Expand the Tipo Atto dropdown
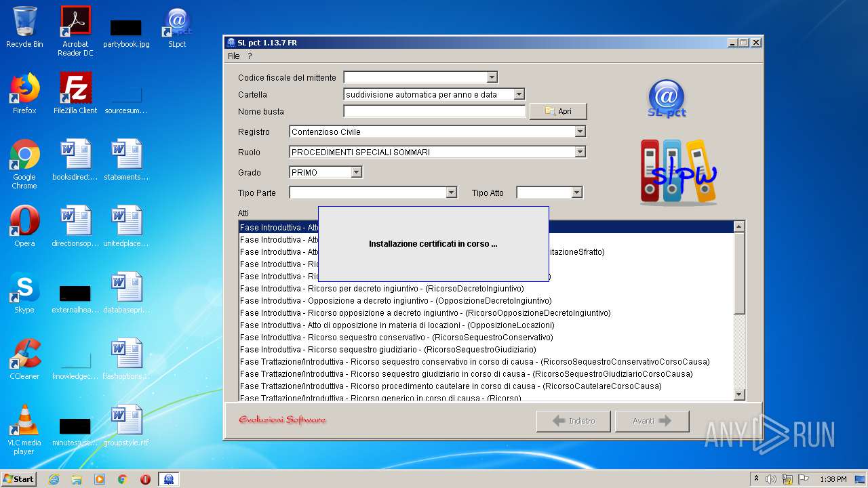The height and width of the screenshot is (488, 868). pos(576,193)
